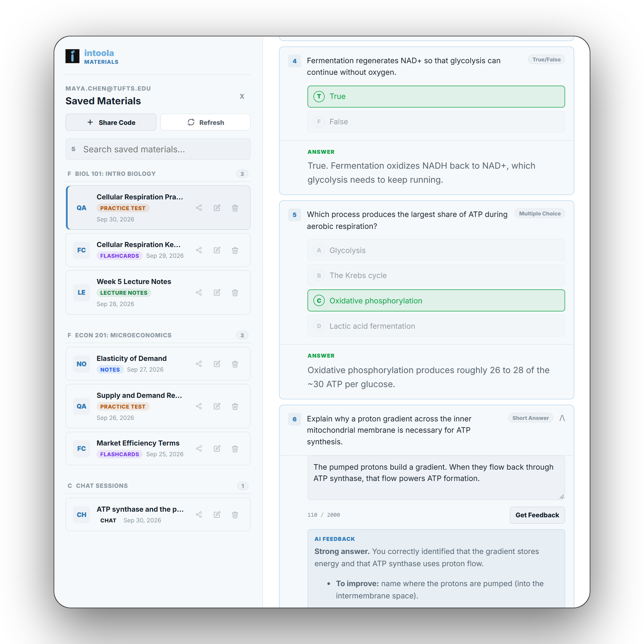Edit the Cellular Respiration flashcards
Viewport: 644px width, 644px height.
(x=217, y=250)
